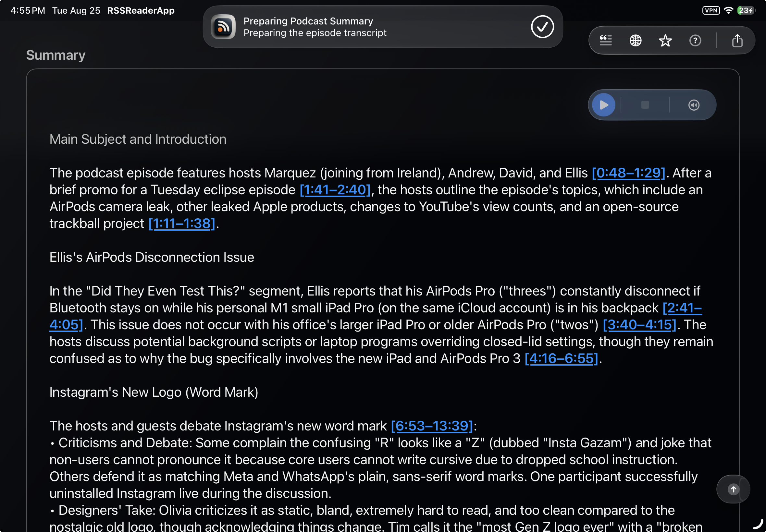This screenshot has width=766, height=532.
Task: Open the question mark help icon
Action: [695, 40]
